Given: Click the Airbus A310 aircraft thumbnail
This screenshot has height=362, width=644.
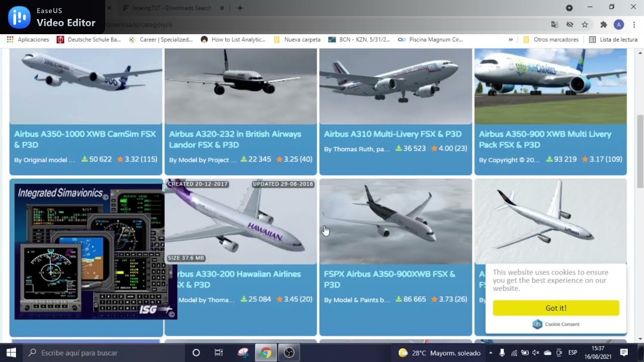Looking at the screenshot, I should click(x=395, y=86).
